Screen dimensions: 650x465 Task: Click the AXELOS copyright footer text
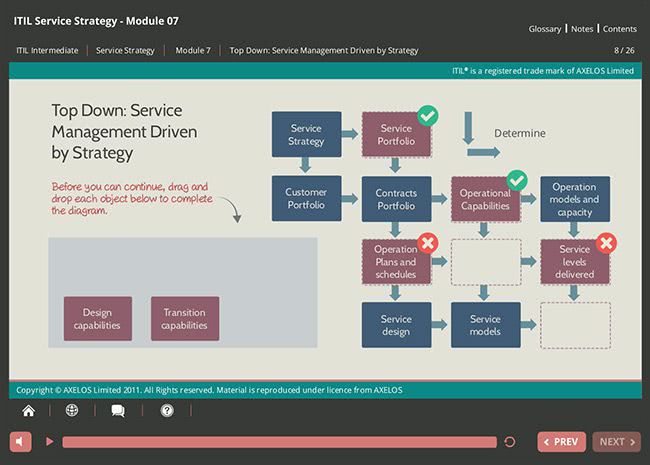coord(209,390)
